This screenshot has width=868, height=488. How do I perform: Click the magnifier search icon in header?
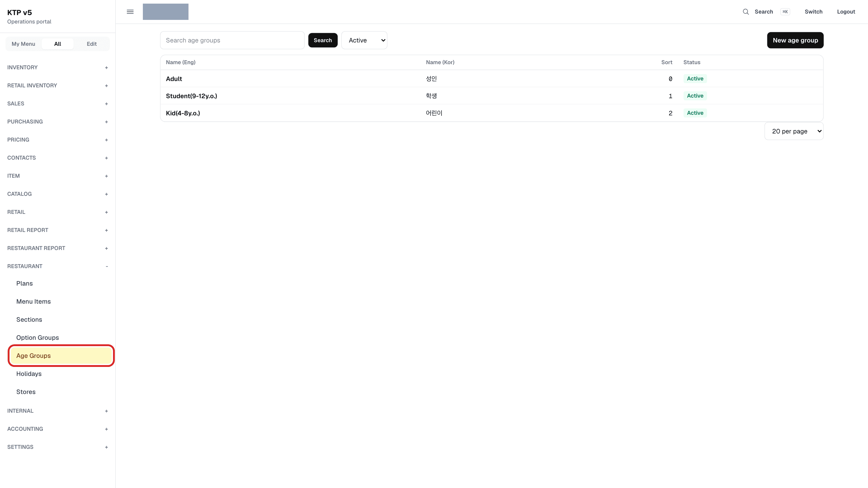pos(746,12)
